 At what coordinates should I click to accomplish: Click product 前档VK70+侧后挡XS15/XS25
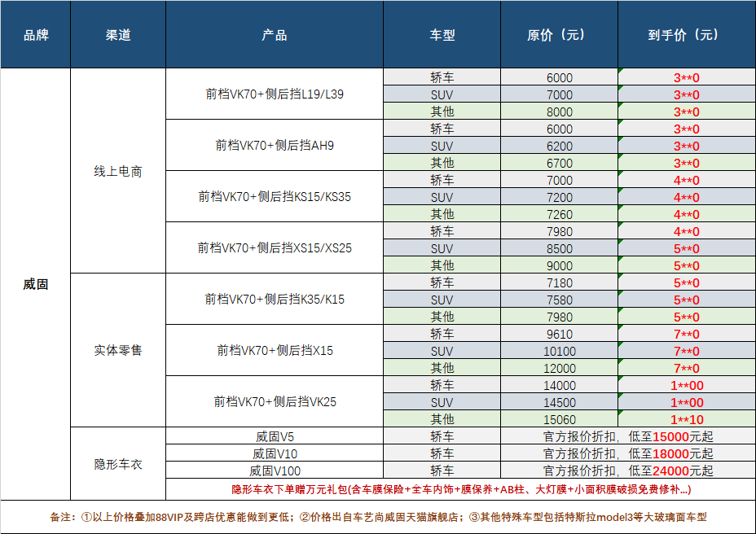(274, 246)
